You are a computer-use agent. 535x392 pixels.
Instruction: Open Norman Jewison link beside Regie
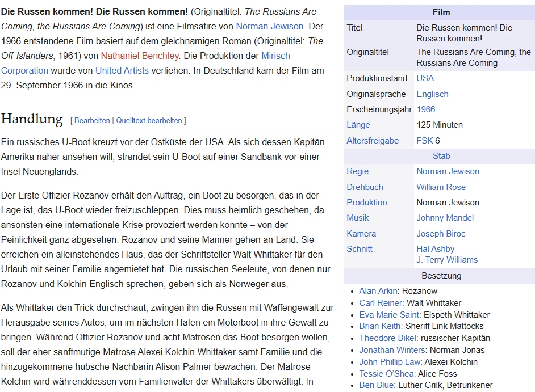pyautogui.click(x=448, y=171)
